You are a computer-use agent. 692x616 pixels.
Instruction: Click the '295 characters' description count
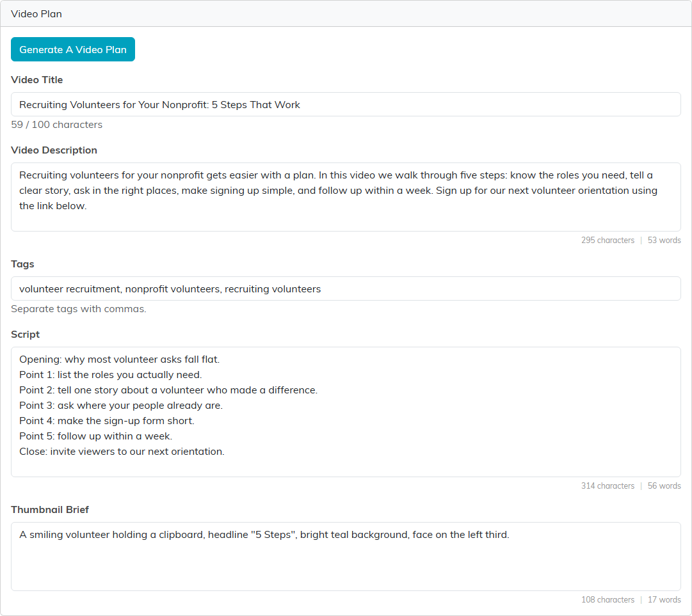coord(608,241)
